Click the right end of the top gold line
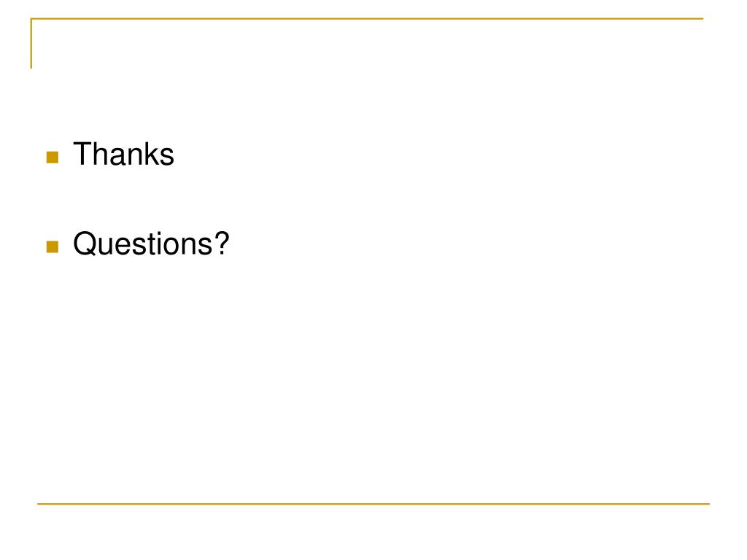This screenshot has height=560, width=747. pos(703,18)
